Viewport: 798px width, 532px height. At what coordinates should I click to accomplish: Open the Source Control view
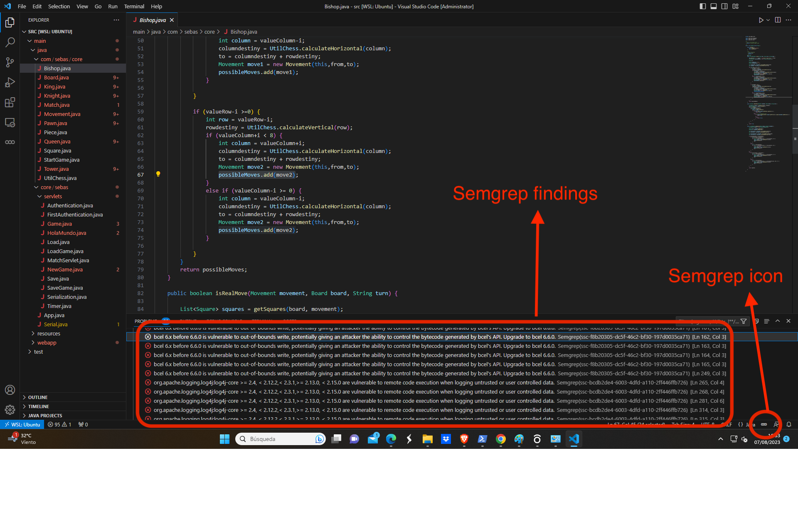pos(10,62)
